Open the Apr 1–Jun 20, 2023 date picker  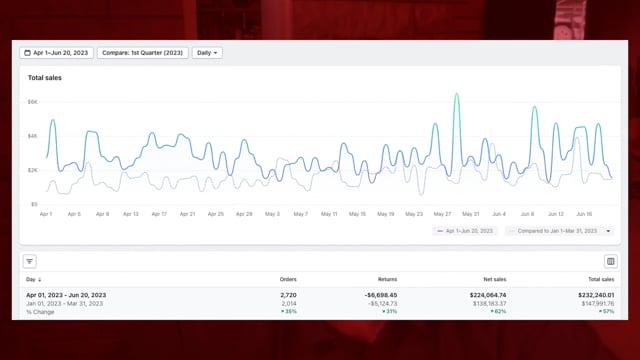pyautogui.click(x=56, y=53)
